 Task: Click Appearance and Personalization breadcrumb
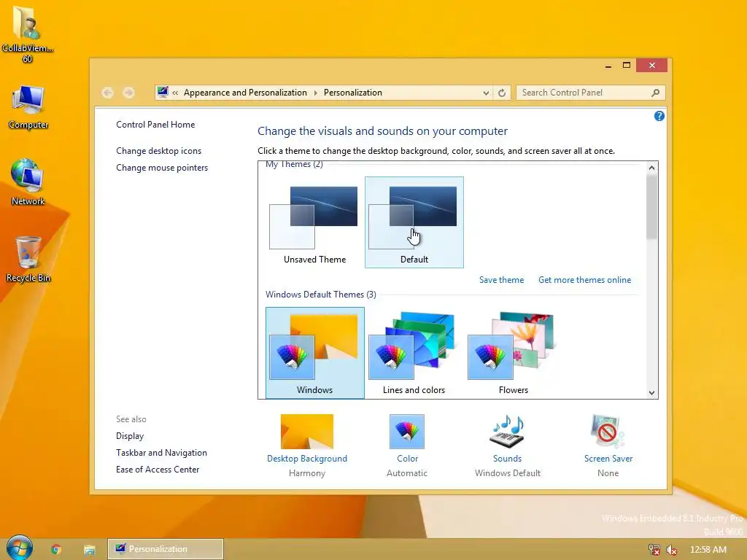click(245, 93)
